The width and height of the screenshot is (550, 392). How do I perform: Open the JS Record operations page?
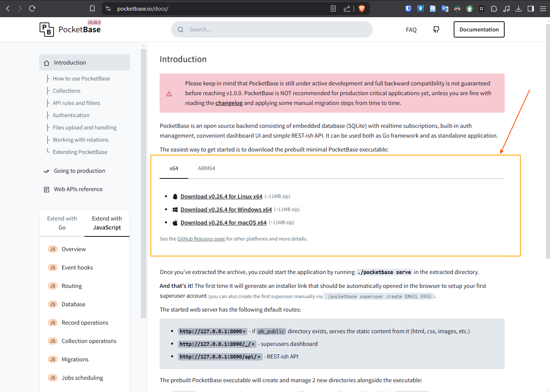[x=85, y=323]
